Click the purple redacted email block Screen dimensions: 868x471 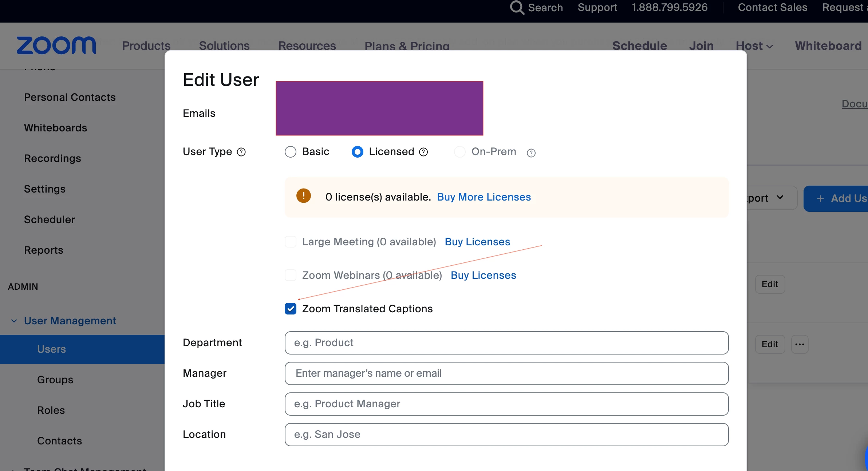379,108
